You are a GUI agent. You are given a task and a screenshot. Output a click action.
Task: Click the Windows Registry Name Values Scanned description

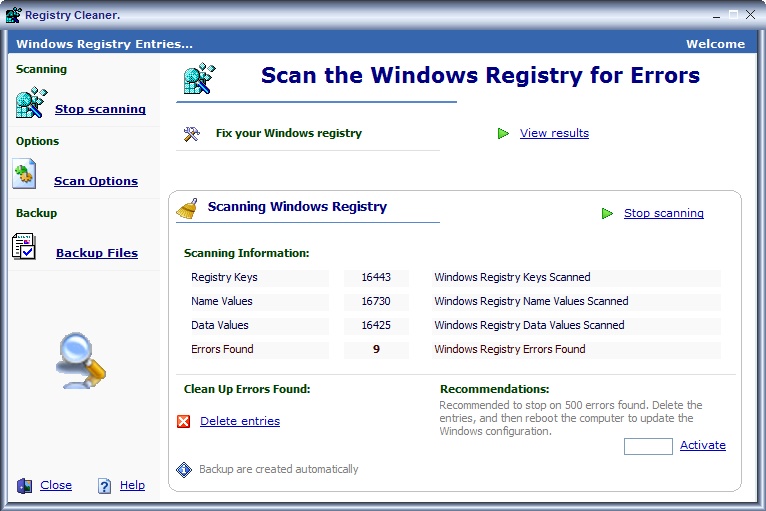click(532, 301)
